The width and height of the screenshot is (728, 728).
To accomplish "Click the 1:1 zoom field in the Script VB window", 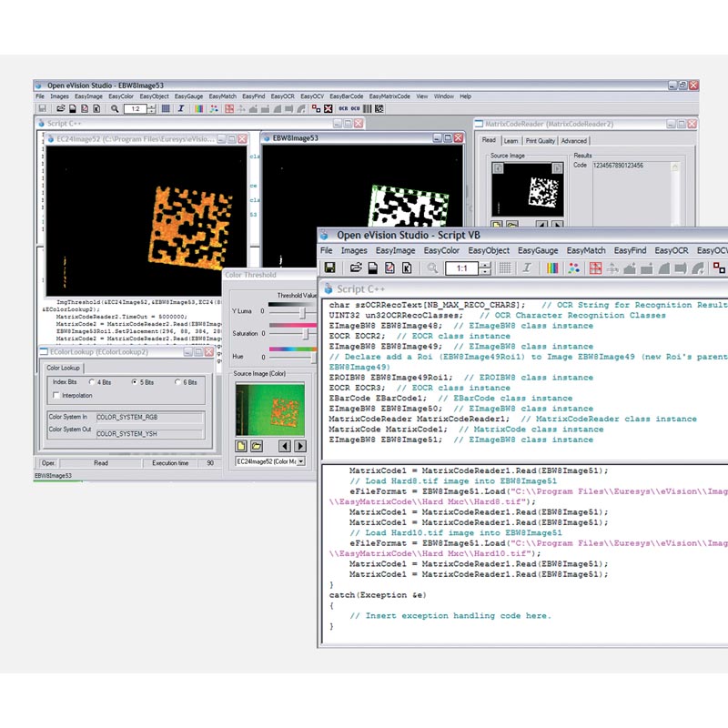I will [462, 268].
